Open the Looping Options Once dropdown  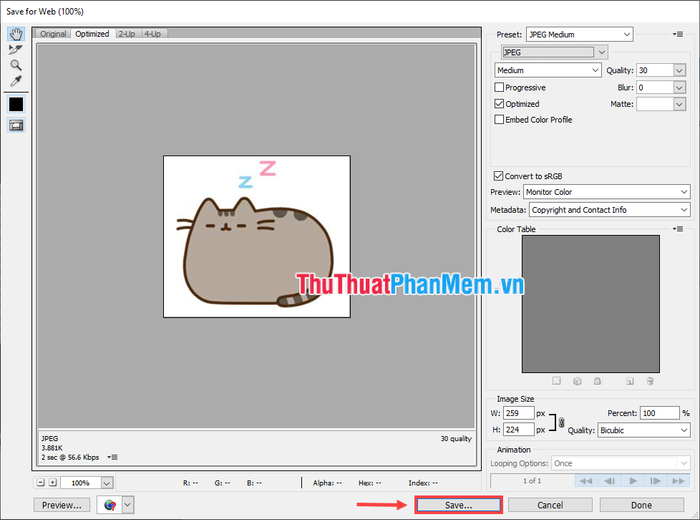621,463
